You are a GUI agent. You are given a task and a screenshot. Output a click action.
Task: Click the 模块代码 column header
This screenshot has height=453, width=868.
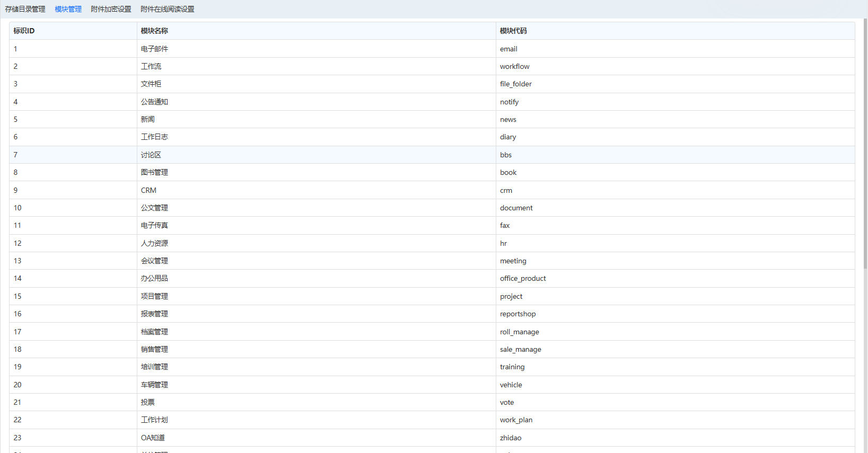pyautogui.click(x=513, y=31)
